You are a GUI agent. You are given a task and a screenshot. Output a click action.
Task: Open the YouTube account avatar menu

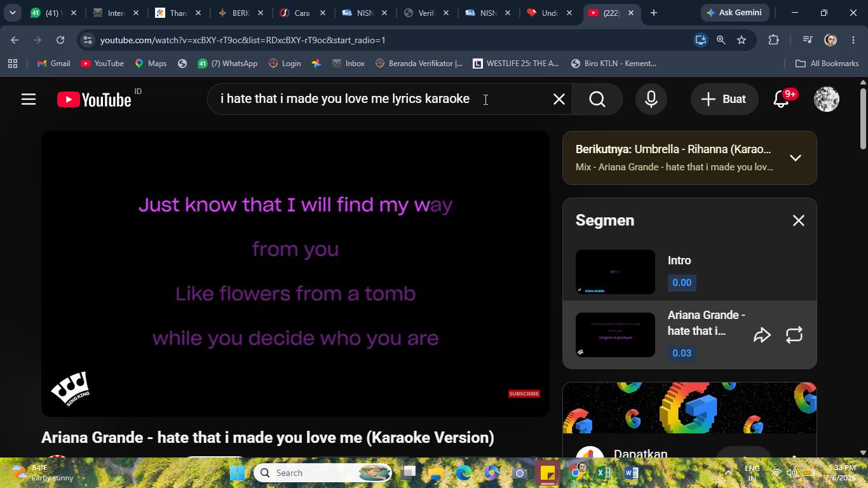827,99
